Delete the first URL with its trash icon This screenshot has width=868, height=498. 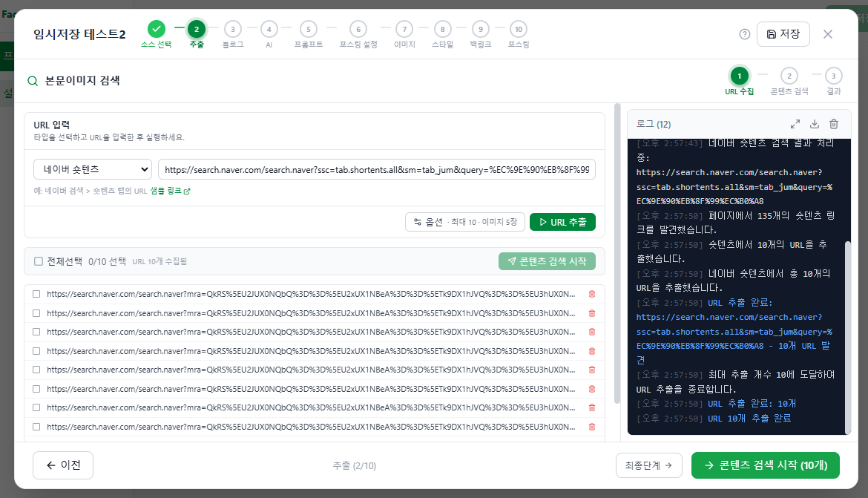point(591,294)
